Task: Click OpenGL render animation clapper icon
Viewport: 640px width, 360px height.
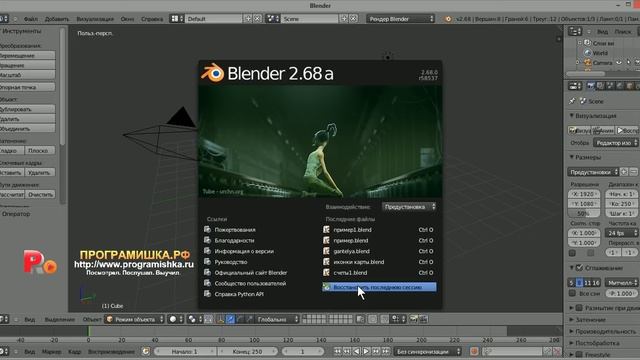Action: pyautogui.click(x=423, y=319)
